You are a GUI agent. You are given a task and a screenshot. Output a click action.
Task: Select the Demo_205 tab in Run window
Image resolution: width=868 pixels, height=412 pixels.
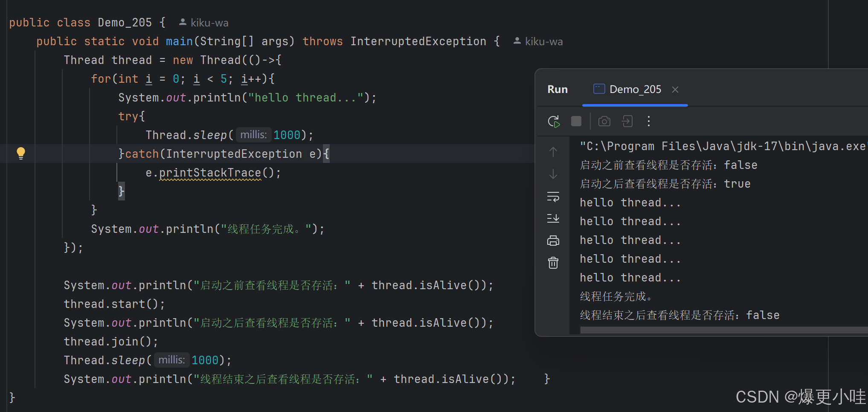[x=635, y=89]
